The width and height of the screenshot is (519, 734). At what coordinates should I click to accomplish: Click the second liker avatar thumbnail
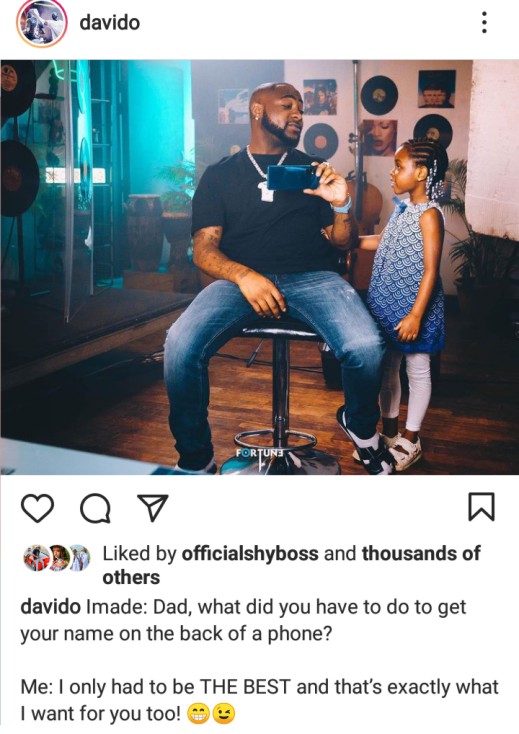click(x=59, y=558)
